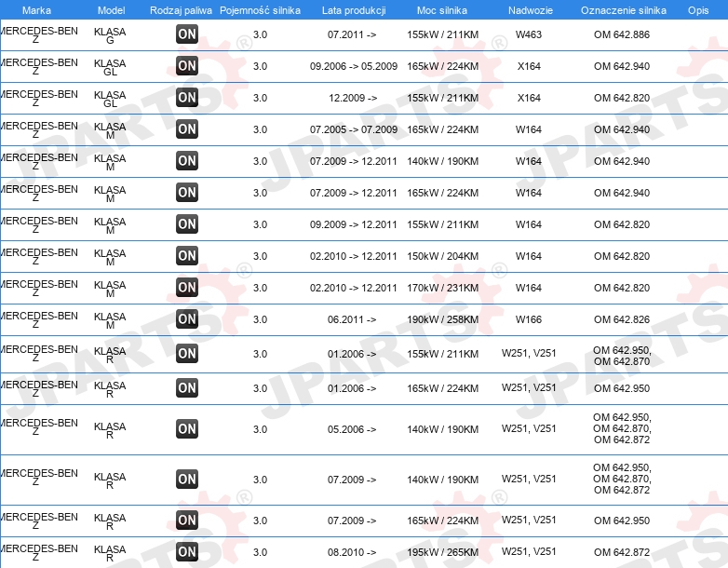Image resolution: width=728 pixels, height=568 pixels.
Task: Click the ON fuel icon in KLASA G row
Action: coord(187,34)
